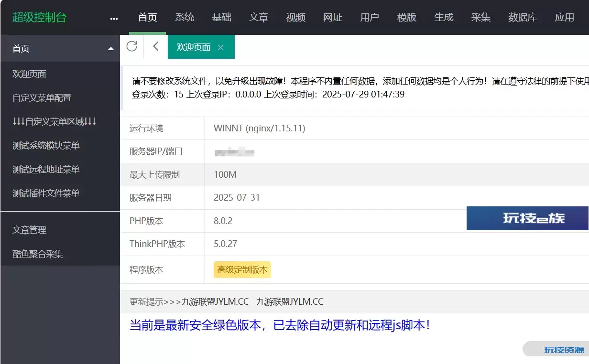The image size is (589, 364).
Task: Select the 数据库 top menu
Action: (x=523, y=18)
